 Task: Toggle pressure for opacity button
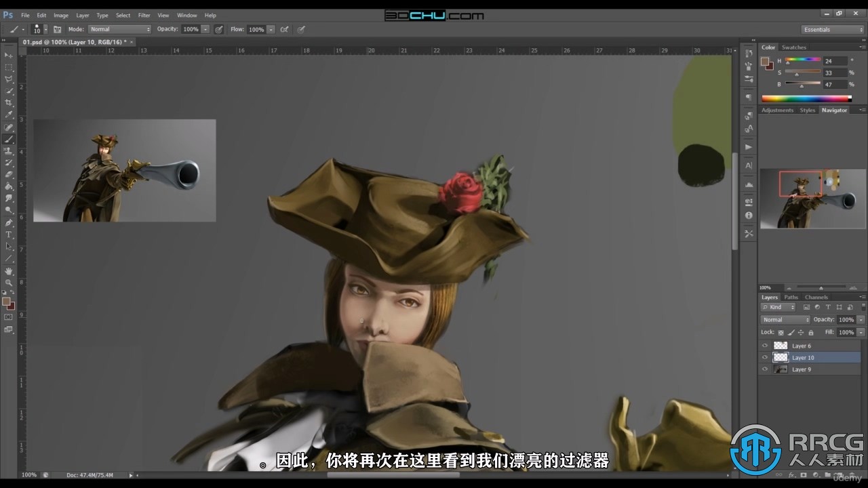coord(218,29)
